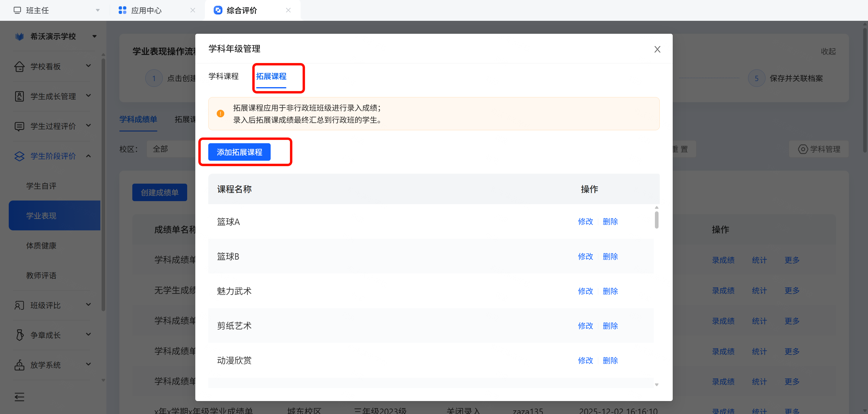This screenshot has height=414, width=868.
Task: Collapse the sidebar with the bottom menu icon
Action: point(19,397)
